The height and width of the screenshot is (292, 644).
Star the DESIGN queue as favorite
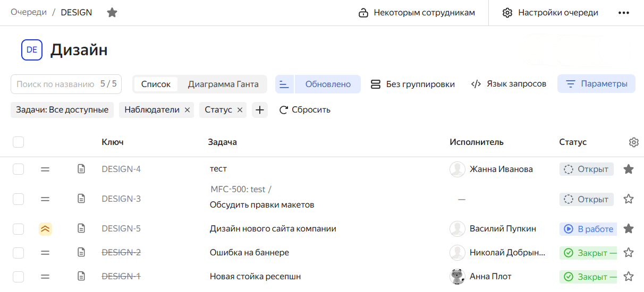112,12
